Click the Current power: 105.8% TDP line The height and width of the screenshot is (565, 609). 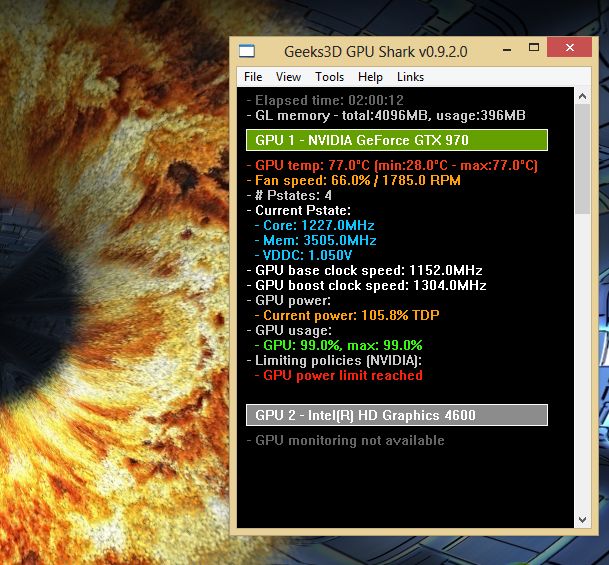click(347, 315)
